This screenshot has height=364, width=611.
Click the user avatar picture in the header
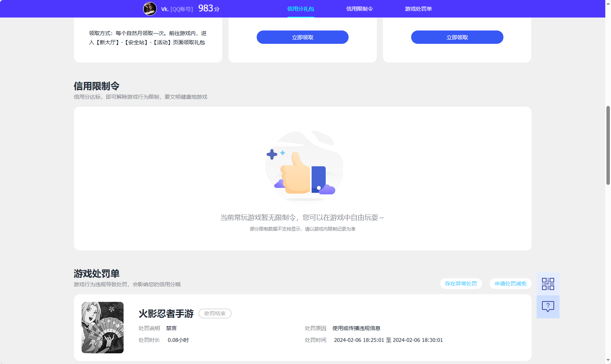(x=150, y=9)
